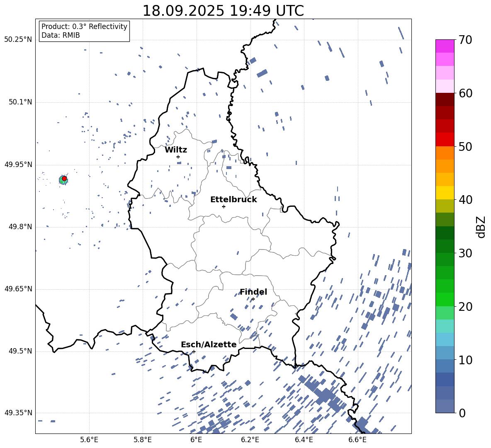Click the magenta 70 dBZ colorbar segment
The width and height of the screenshot is (491, 448).
tap(445, 46)
